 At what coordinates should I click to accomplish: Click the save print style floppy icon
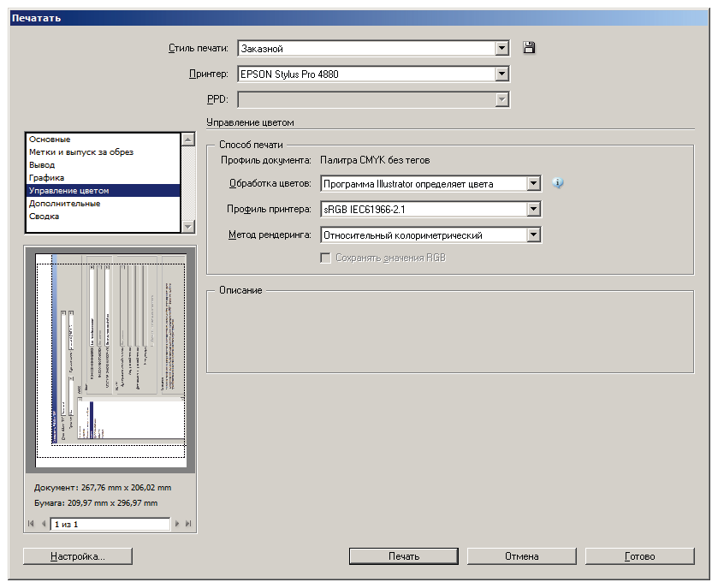point(529,49)
